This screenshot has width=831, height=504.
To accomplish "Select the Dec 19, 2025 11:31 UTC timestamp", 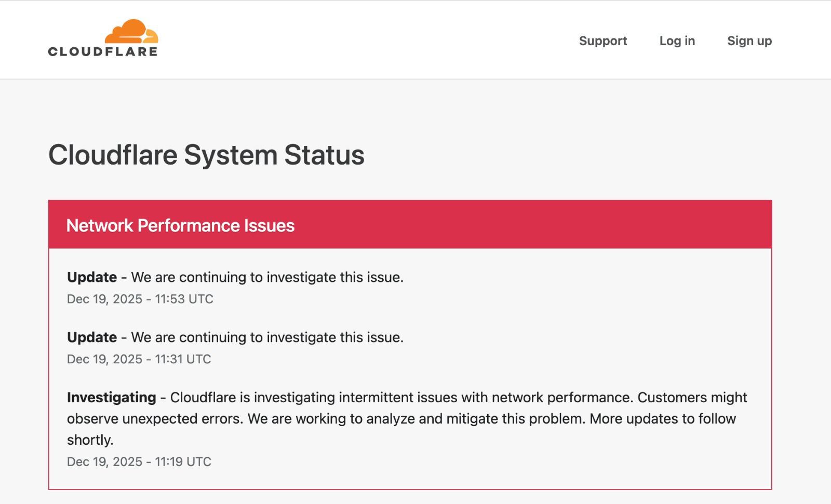I will tap(139, 359).
